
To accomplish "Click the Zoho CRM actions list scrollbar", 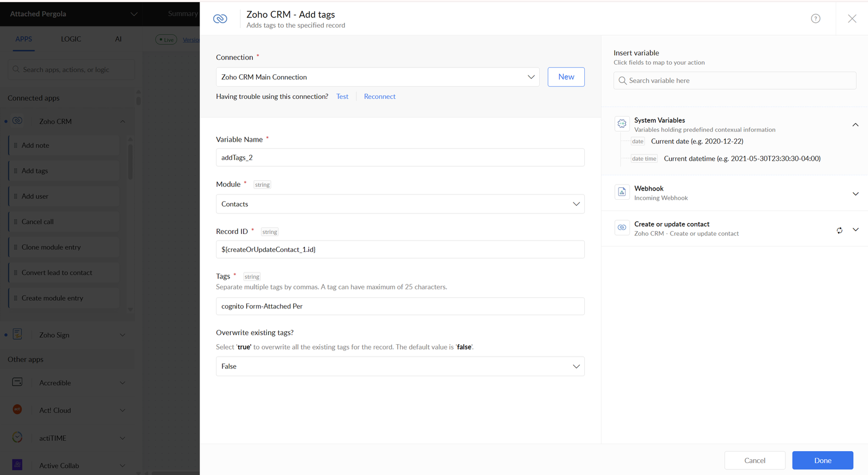I will (130, 161).
